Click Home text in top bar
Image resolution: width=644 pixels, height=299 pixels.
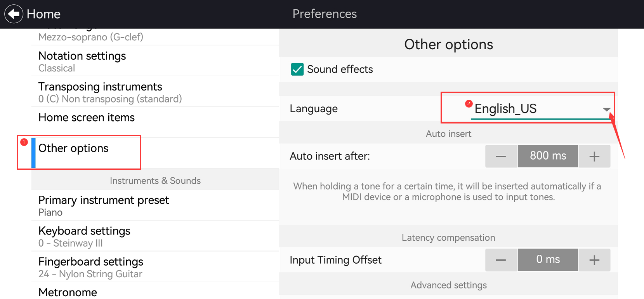[x=43, y=14]
